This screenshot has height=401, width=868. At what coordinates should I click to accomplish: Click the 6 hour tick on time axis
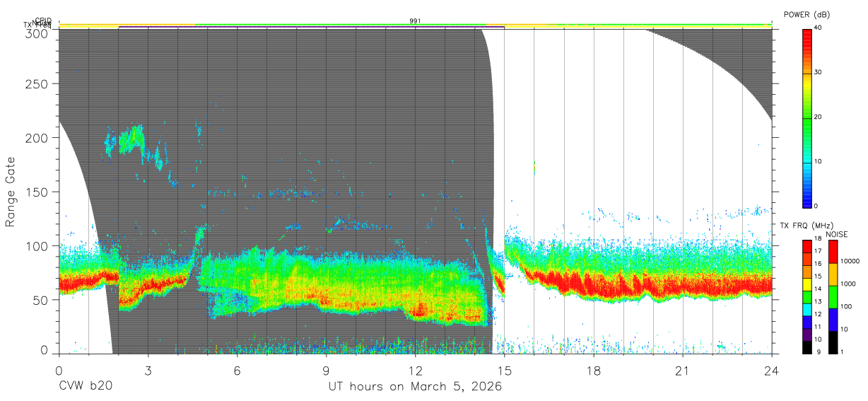(237, 370)
